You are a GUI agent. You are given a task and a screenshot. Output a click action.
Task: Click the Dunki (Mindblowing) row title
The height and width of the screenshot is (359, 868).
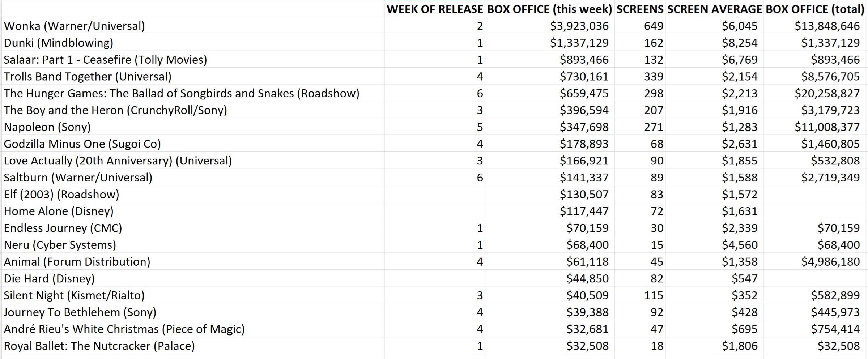pos(59,43)
